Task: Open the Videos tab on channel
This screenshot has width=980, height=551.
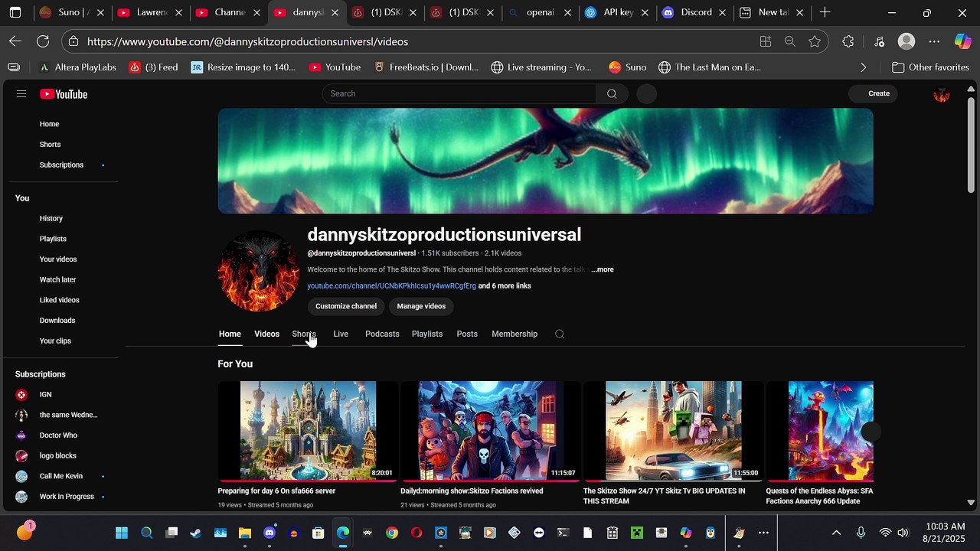Action: point(266,334)
